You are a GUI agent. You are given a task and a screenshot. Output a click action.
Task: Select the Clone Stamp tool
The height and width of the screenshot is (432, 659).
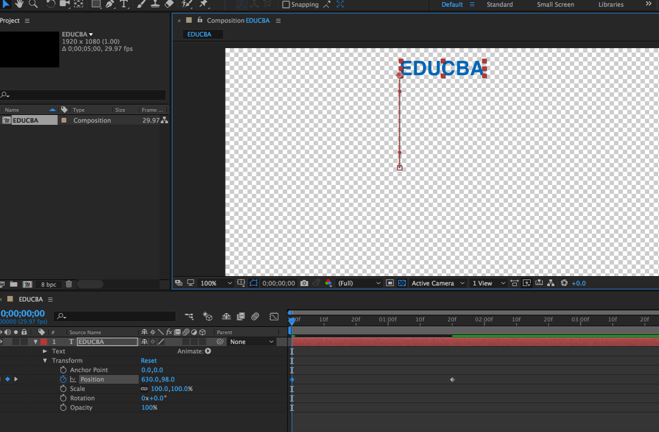click(x=155, y=4)
